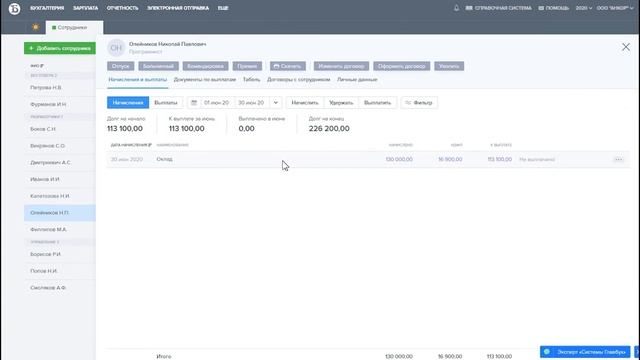Select employee Олейников Н.П.
The image size is (640, 360).
coord(60,213)
